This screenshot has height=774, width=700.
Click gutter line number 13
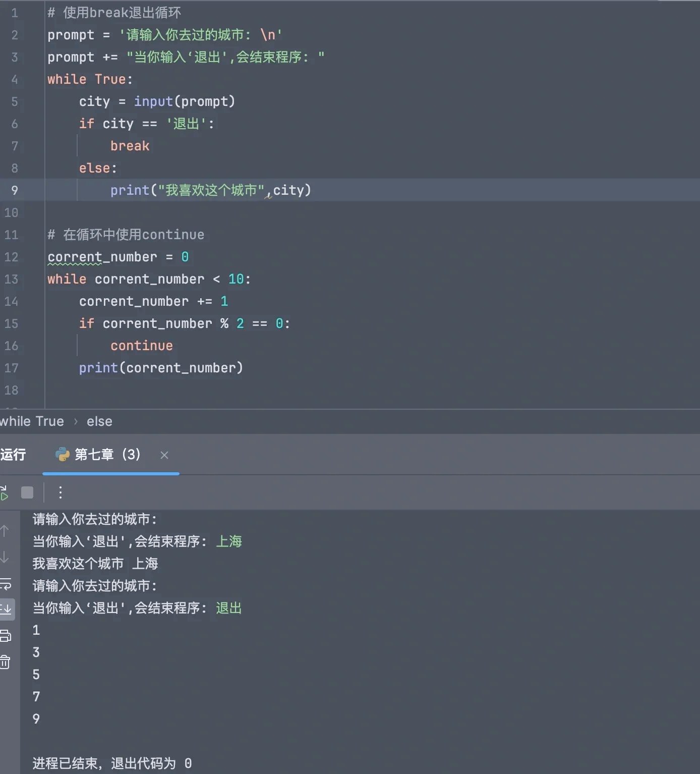[11, 279]
